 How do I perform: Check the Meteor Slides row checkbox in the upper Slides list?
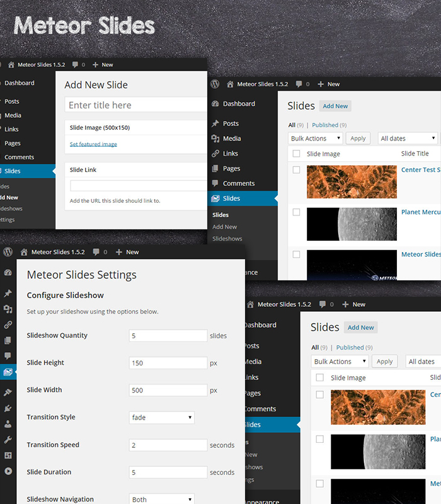pyautogui.click(x=296, y=255)
